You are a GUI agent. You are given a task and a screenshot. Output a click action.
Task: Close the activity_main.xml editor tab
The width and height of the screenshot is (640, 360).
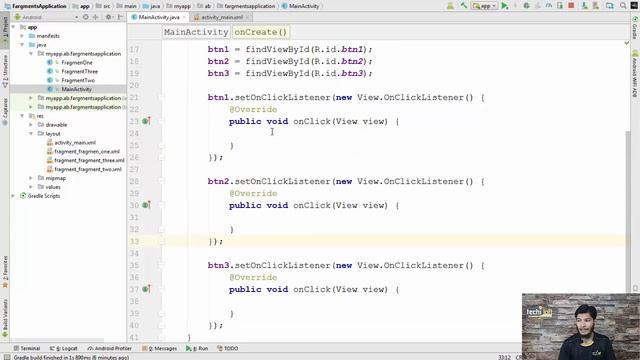point(247,18)
